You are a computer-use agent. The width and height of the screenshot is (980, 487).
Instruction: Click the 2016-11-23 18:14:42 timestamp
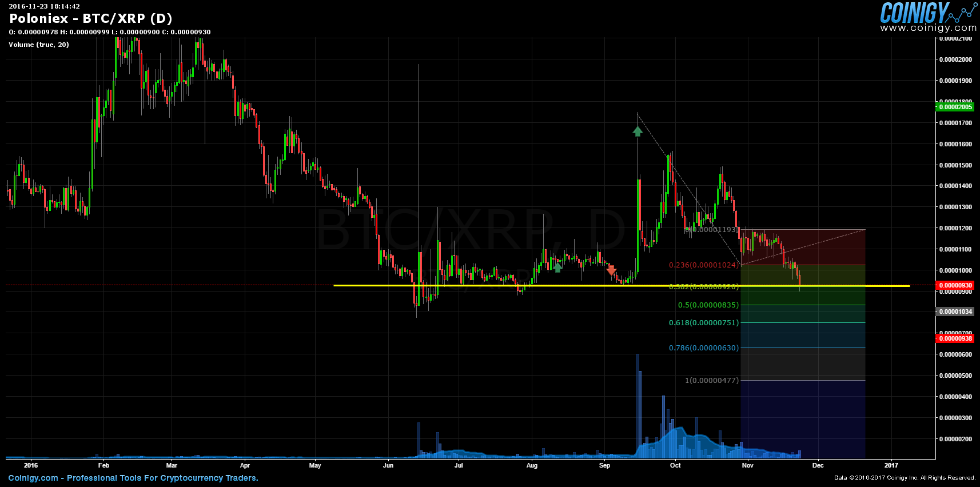click(44, 6)
